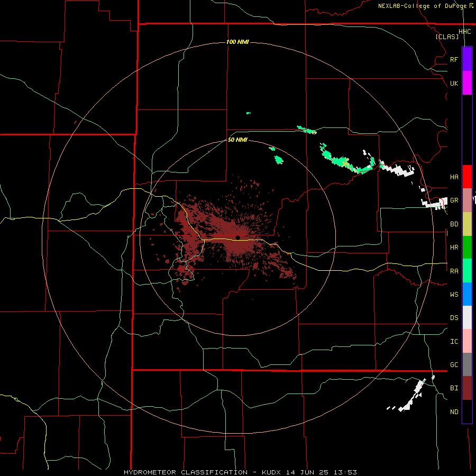Click the 50 NMI range ring label
476x476 pixels.
click(x=237, y=140)
